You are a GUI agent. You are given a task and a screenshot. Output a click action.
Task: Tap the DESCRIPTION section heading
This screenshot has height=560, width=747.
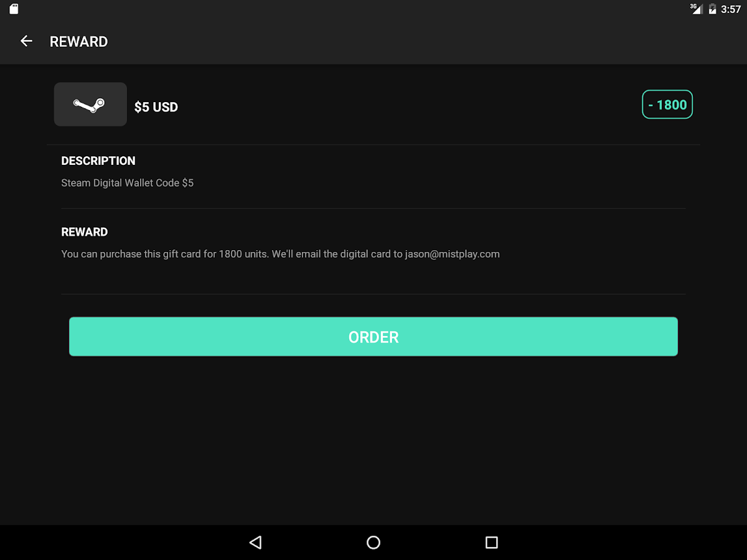(x=98, y=161)
